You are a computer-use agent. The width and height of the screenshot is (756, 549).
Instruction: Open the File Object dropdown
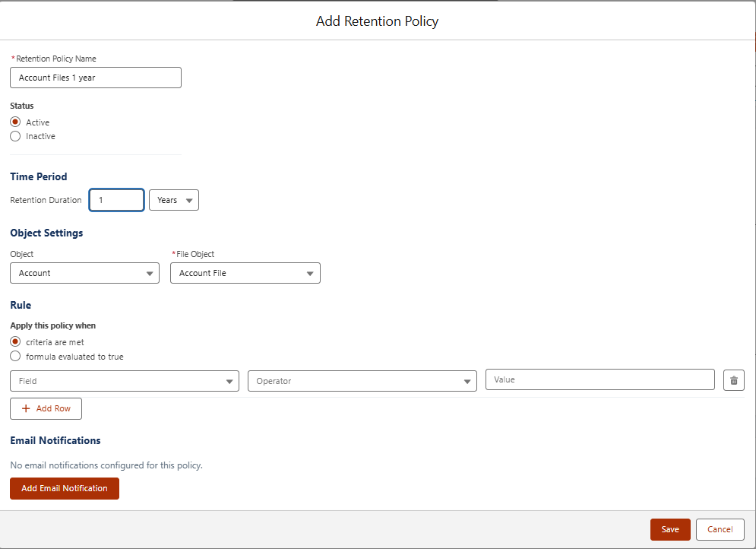point(245,273)
